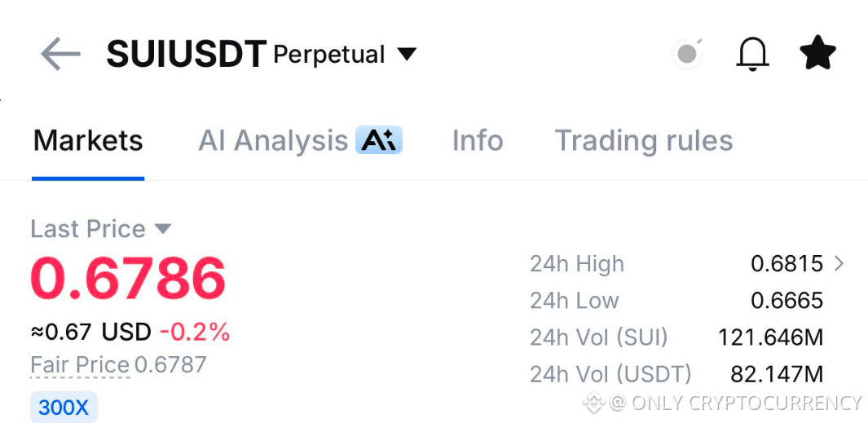
Task: Tap the 300X leverage badge
Action: coord(64,408)
